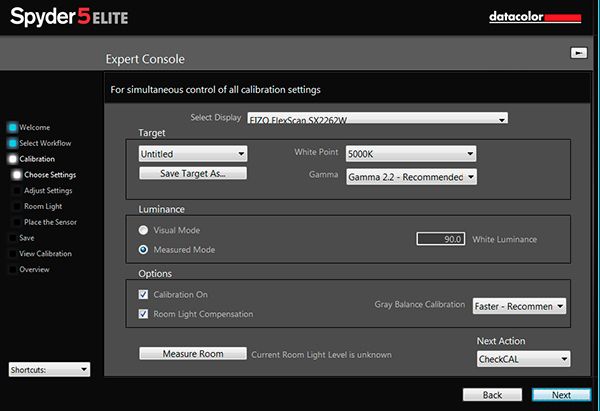Open the Next Action CheckCAL dropdown
Screen dimensions: 600x411
[523, 359]
